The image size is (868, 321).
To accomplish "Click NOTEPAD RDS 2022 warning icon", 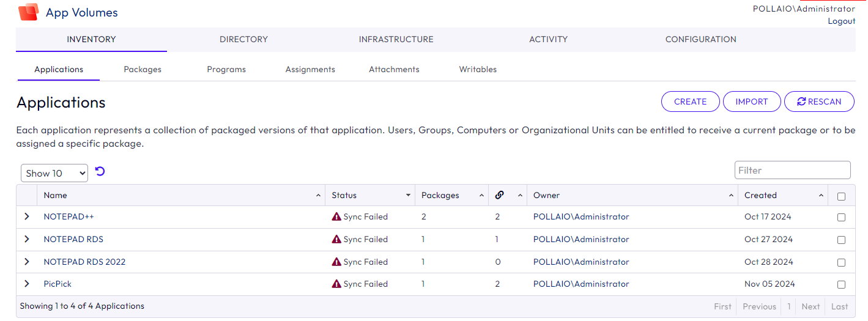I will pos(336,262).
